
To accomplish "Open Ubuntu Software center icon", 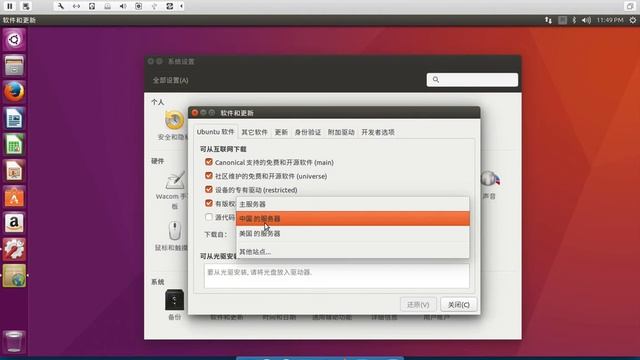I will [14, 197].
